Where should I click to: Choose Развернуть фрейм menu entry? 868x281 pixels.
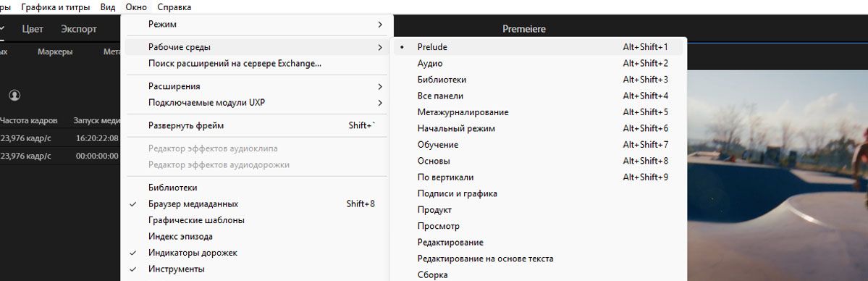(x=257, y=125)
